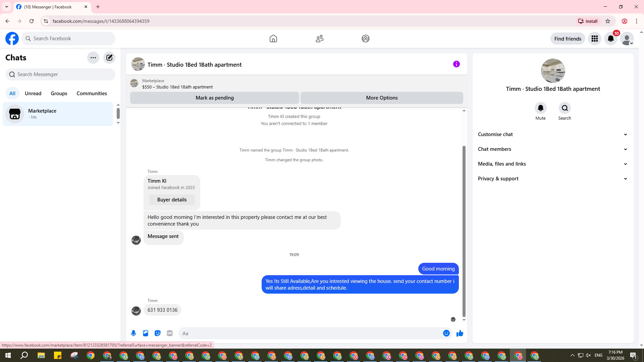Switch to the Groups chats tab

[x=59, y=94]
